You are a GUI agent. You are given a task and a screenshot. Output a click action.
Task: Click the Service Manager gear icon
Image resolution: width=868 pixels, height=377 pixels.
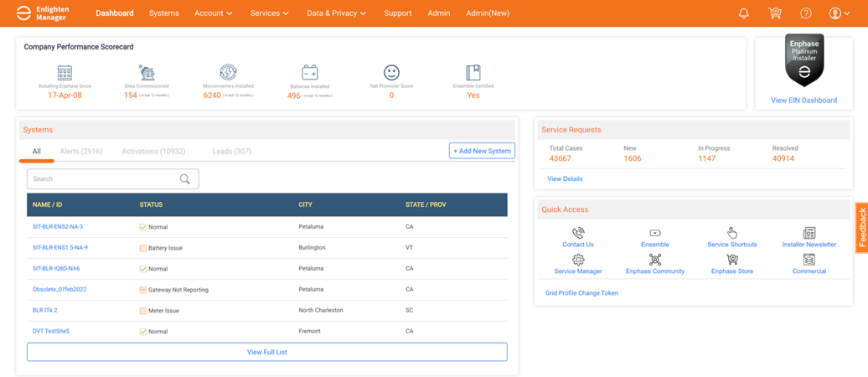coord(578,260)
